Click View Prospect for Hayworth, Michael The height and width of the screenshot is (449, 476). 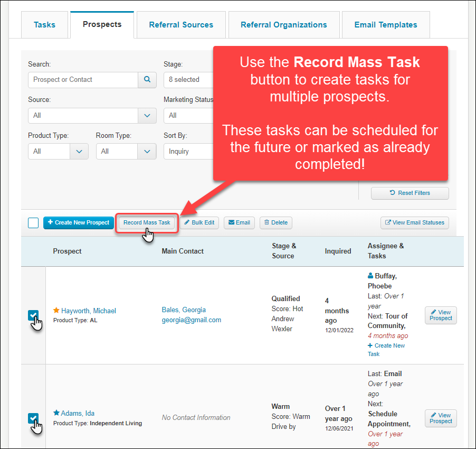coord(441,315)
